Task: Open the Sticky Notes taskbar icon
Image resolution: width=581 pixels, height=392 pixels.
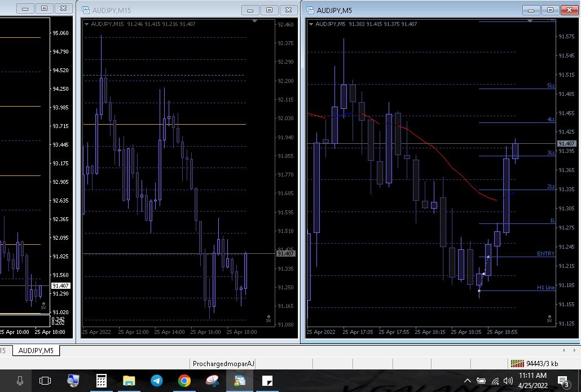Action: tap(267, 381)
